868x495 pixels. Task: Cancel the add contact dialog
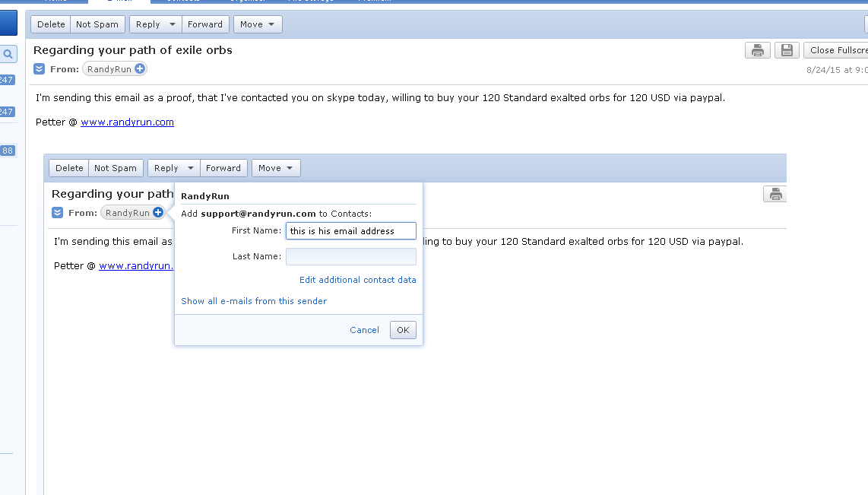364,330
